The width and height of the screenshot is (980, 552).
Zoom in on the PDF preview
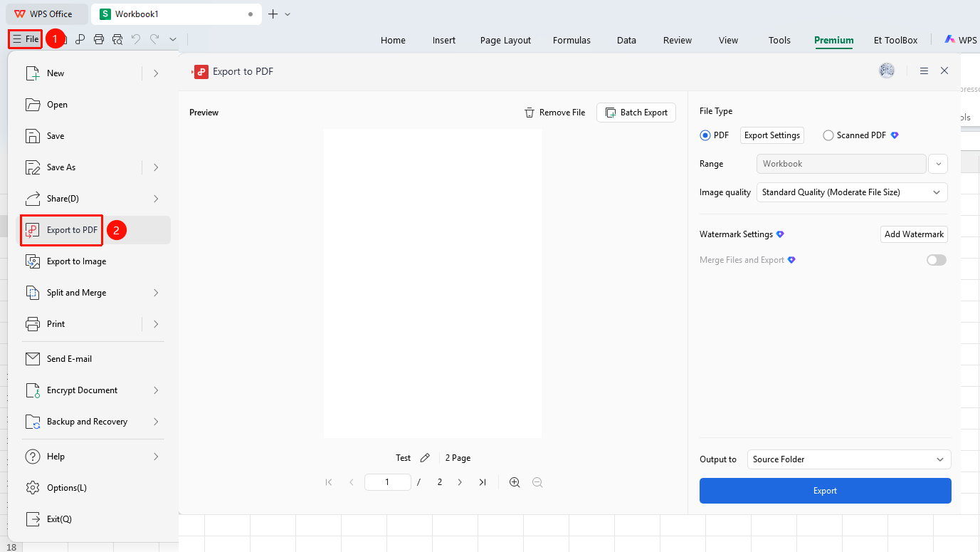pyautogui.click(x=515, y=482)
